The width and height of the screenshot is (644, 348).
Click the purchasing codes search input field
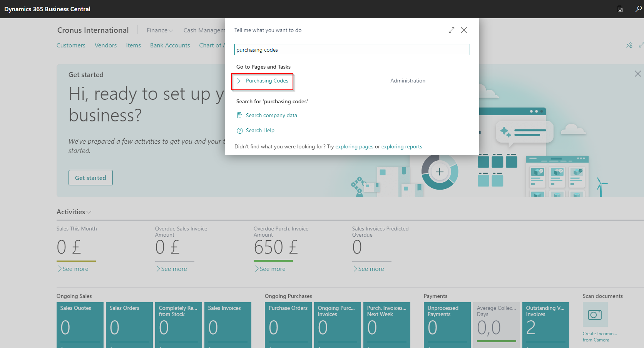coord(352,49)
